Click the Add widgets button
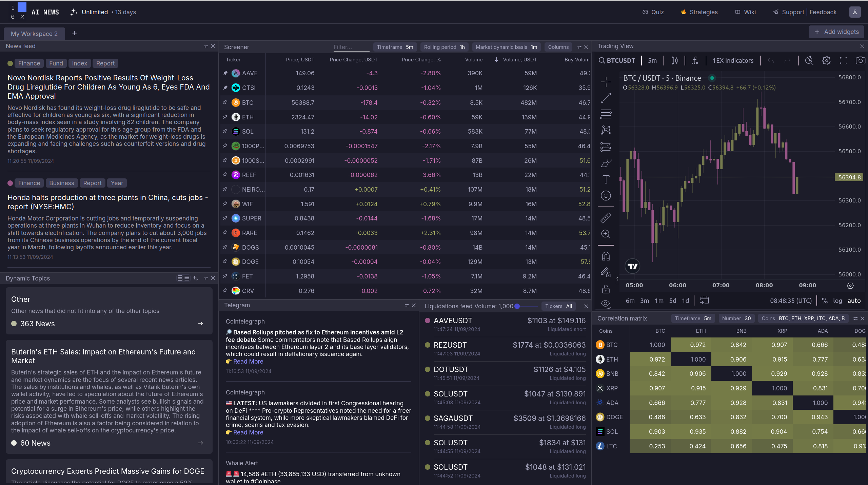Image resolution: width=868 pixels, height=485 pixels. click(x=836, y=32)
